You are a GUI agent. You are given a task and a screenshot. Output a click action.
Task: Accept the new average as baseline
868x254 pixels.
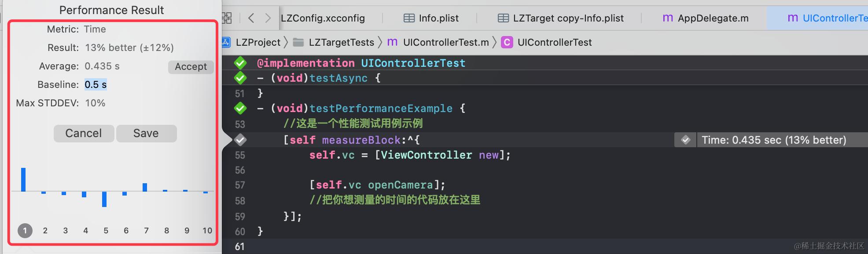[x=191, y=67]
